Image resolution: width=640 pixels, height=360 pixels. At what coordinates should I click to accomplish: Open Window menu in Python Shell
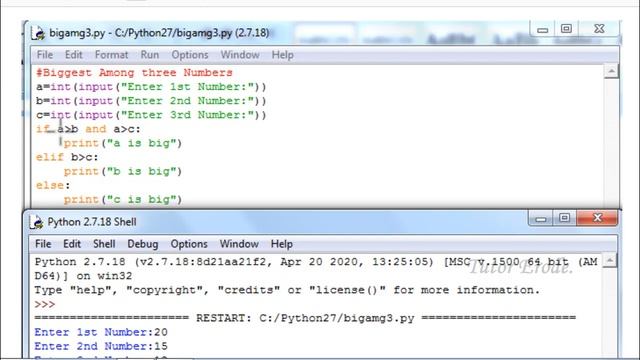(239, 244)
